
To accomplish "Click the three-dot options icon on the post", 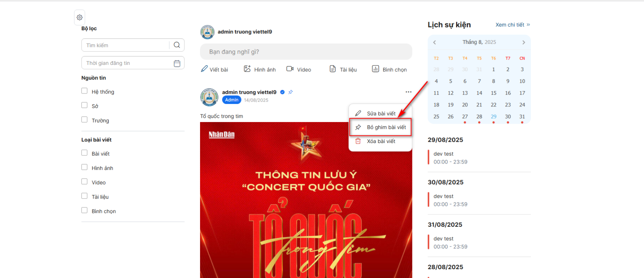I will [409, 92].
